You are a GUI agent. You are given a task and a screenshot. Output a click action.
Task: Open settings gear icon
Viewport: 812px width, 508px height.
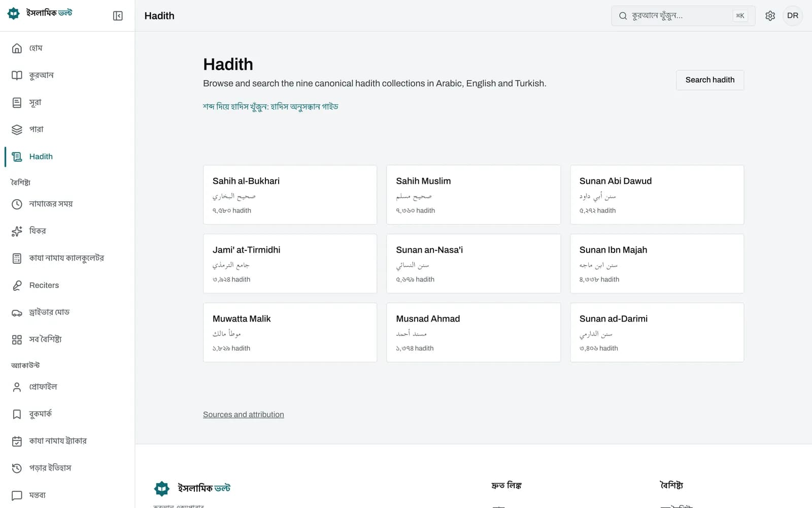[x=770, y=16]
